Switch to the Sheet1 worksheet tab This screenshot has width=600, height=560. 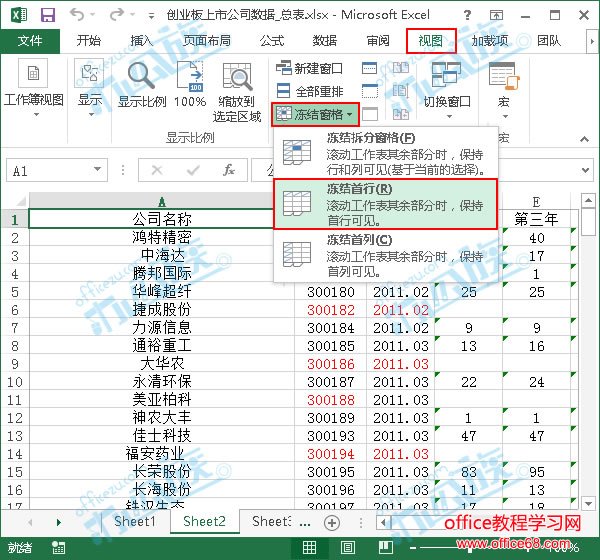tap(134, 522)
